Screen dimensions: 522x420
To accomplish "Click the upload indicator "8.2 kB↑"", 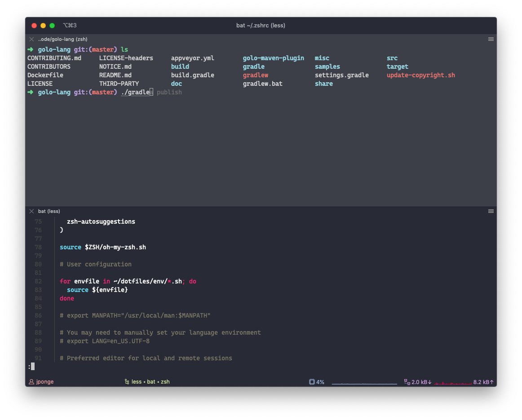I will coord(483,381).
